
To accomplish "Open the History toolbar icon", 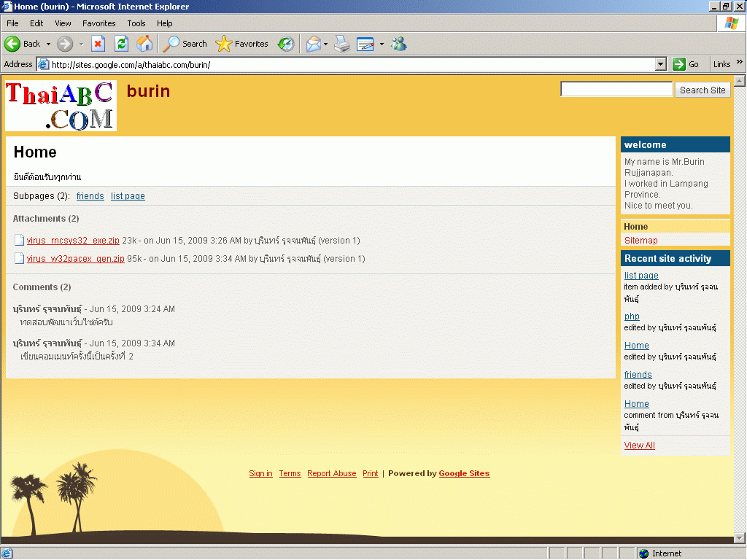I will [x=286, y=44].
